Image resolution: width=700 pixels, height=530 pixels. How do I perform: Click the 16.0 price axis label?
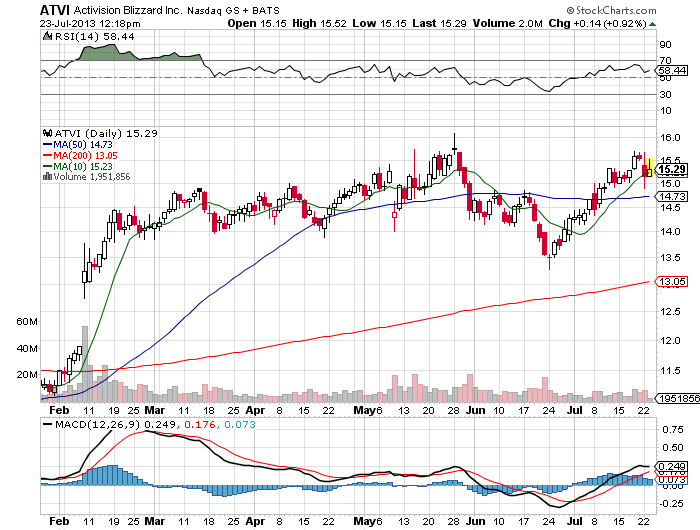(x=671, y=137)
